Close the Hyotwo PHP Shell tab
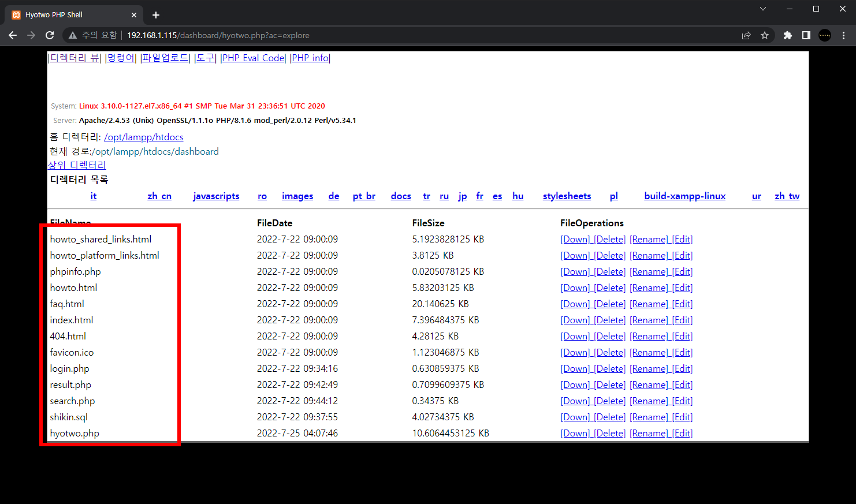Viewport: 856px width, 504px height. 134,15
